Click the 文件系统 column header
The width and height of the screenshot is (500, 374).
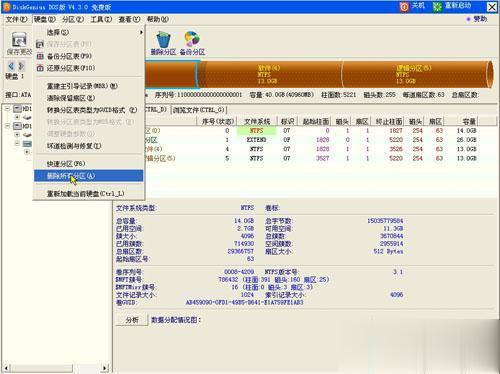tap(257, 121)
